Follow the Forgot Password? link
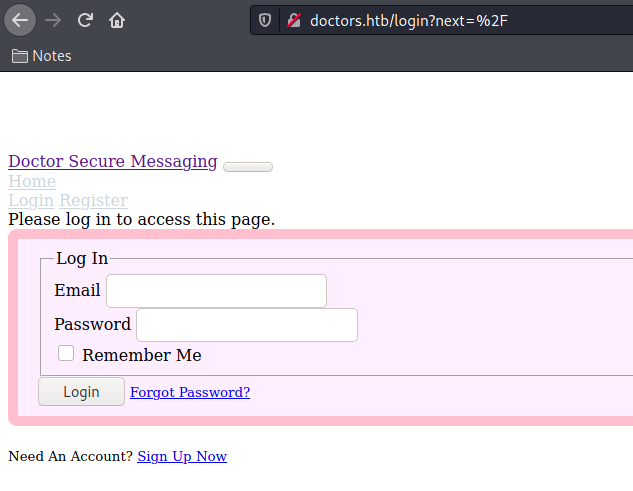Viewport: 633px width, 491px height. (190, 392)
